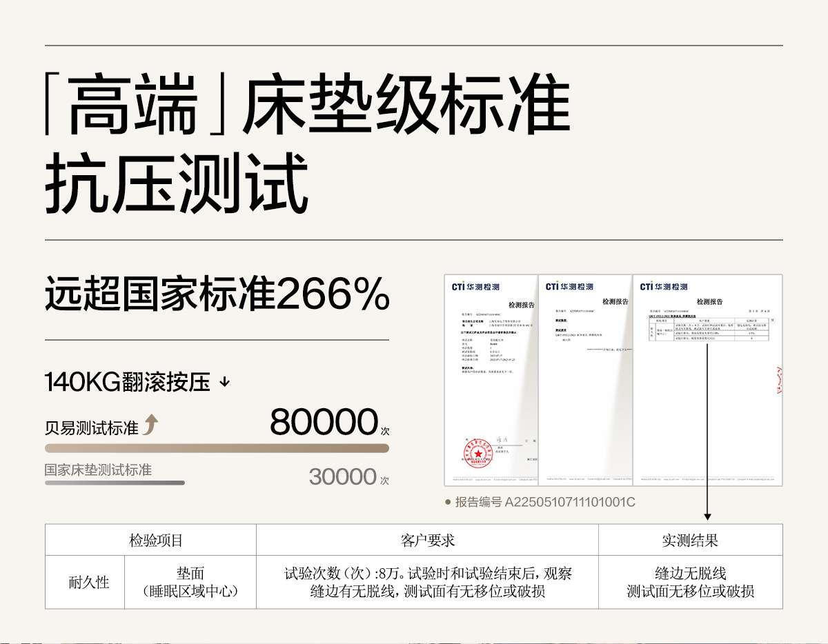
Task: Select the value 30000次
Action: click(349, 476)
